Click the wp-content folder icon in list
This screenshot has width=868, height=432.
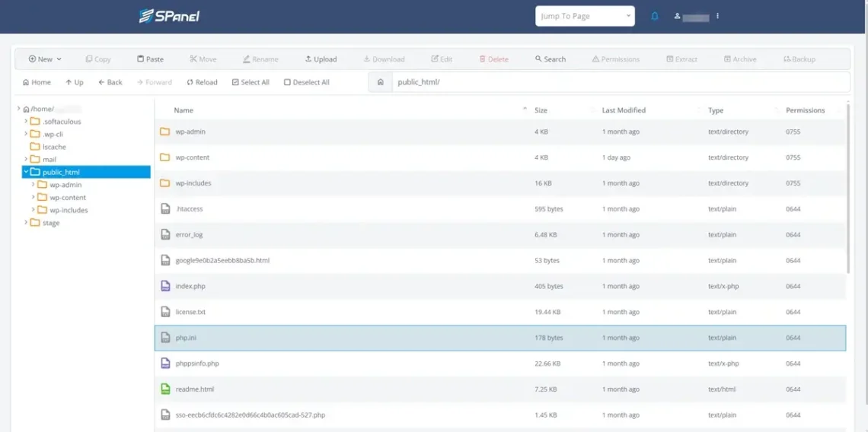[x=165, y=157]
